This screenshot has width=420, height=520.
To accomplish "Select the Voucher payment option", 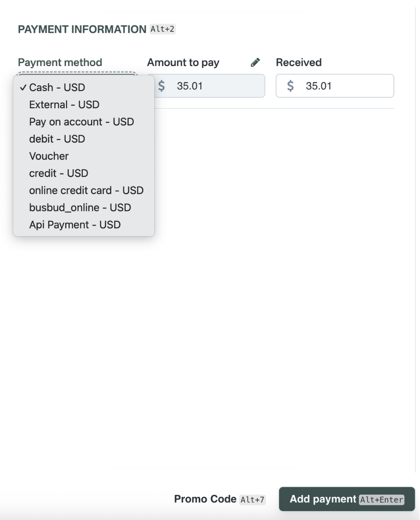I will (x=49, y=156).
